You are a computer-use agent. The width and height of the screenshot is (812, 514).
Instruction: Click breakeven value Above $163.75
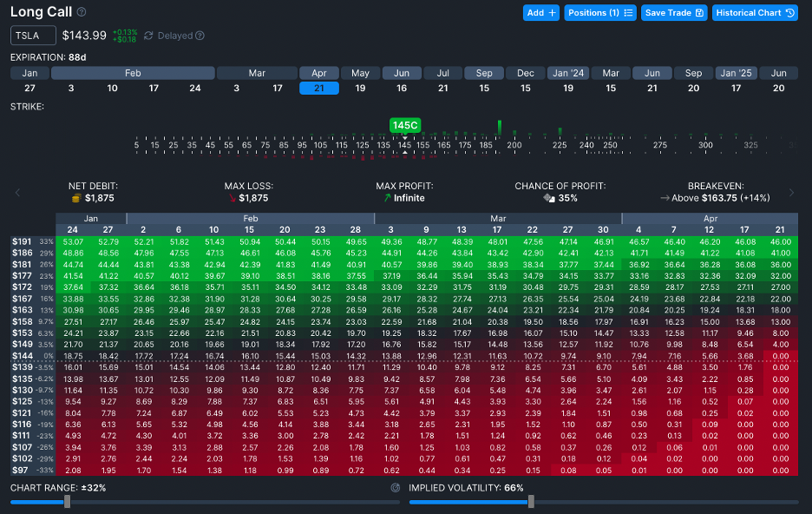[x=704, y=198]
